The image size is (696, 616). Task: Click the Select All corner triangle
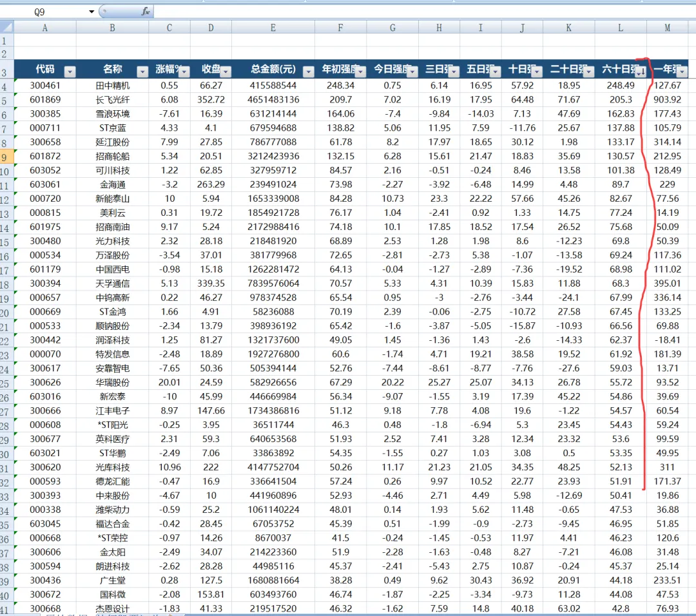click(6, 28)
